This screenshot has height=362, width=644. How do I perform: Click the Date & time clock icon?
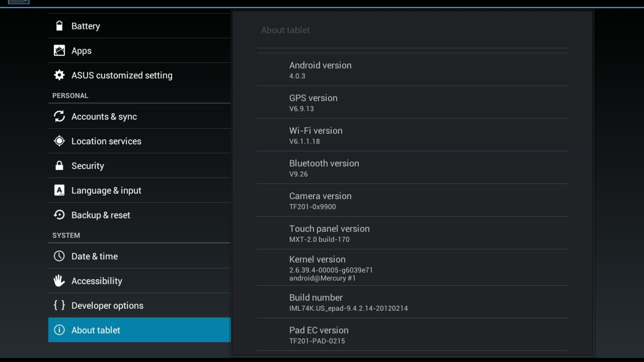[59, 256]
